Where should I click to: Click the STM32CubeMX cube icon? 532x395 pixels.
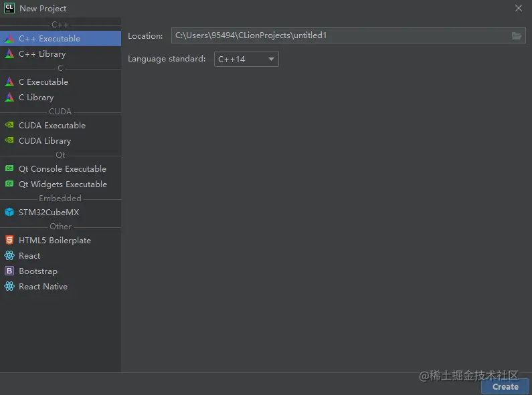9,212
